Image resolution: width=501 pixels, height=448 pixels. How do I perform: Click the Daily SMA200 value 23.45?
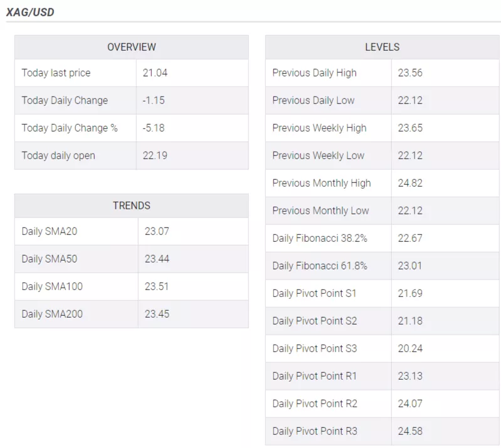(x=157, y=314)
